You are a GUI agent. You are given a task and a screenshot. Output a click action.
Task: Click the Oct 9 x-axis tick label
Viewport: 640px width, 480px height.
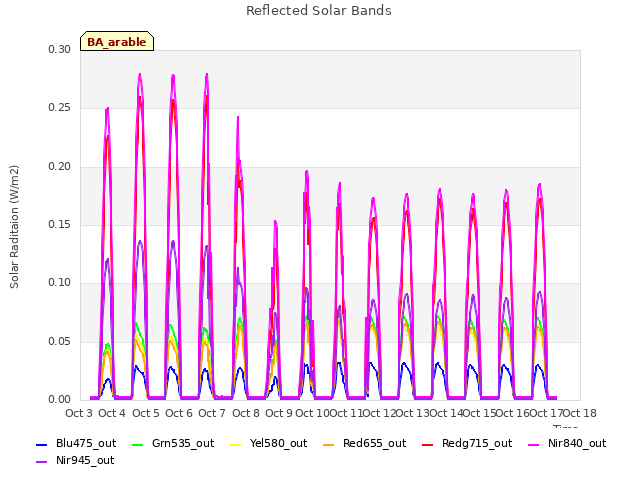(279, 413)
